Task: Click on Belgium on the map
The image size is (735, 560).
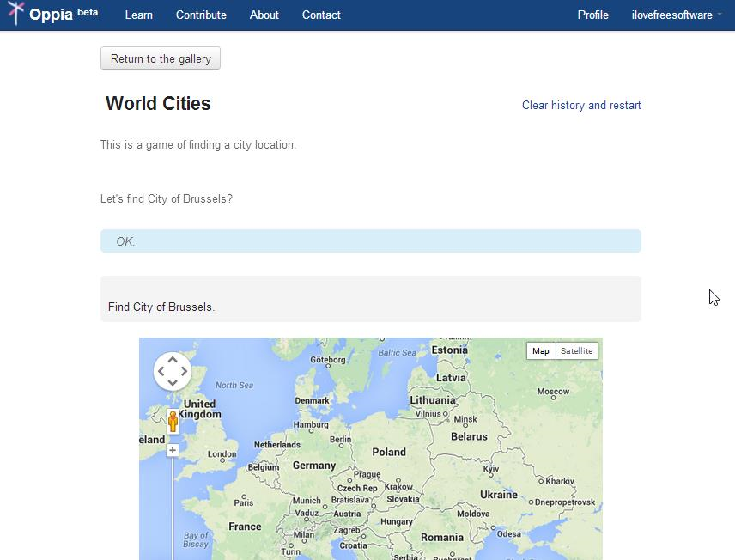Action: [264, 467]
